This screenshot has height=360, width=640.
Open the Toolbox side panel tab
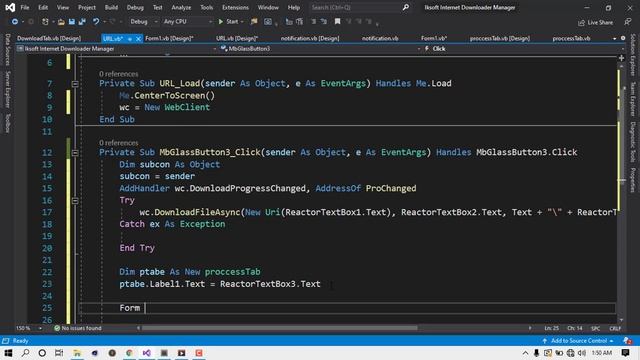coord(7,123)
